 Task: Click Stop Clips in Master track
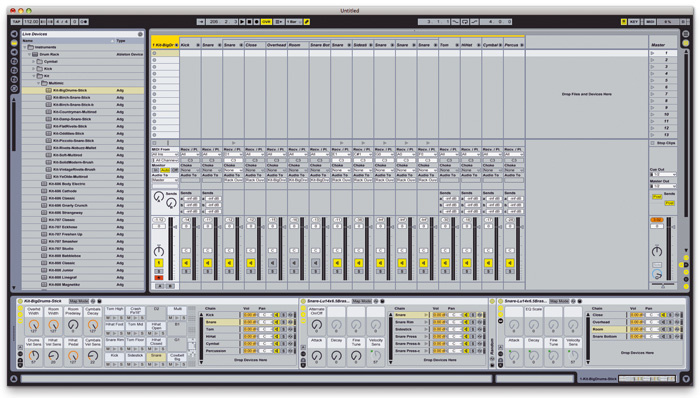(663, 143)
